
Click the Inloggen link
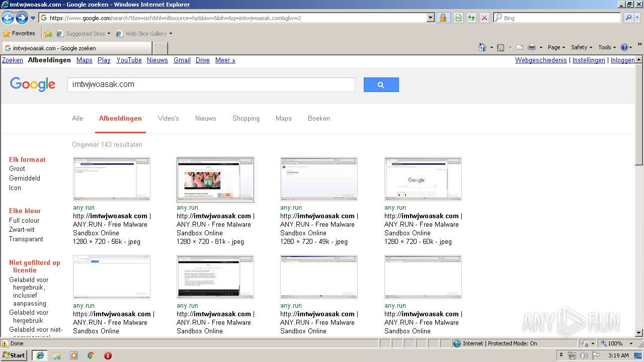pos(623,60)
